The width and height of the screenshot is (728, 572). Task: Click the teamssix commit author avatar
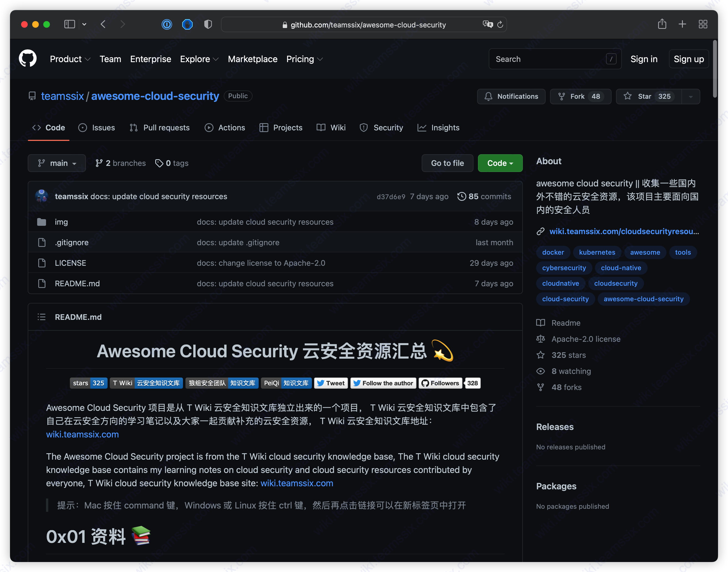coord(42,196)
